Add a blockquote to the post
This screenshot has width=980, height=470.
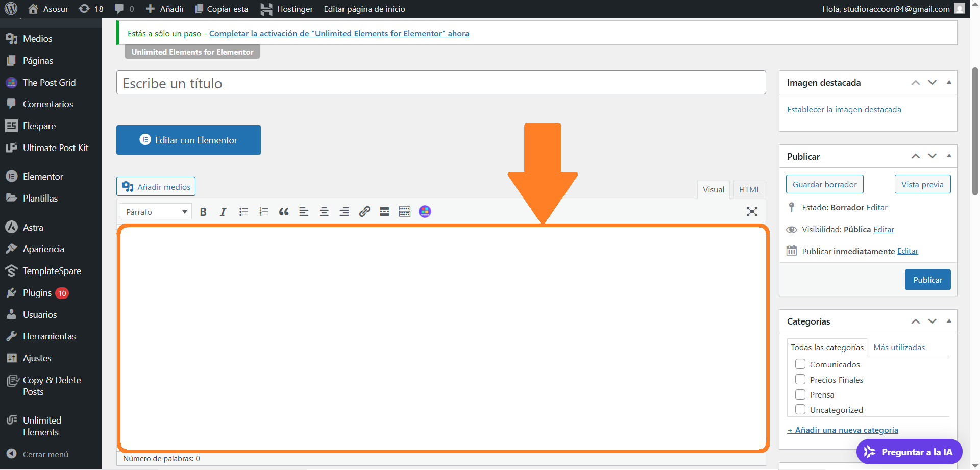tap(284, 212)
